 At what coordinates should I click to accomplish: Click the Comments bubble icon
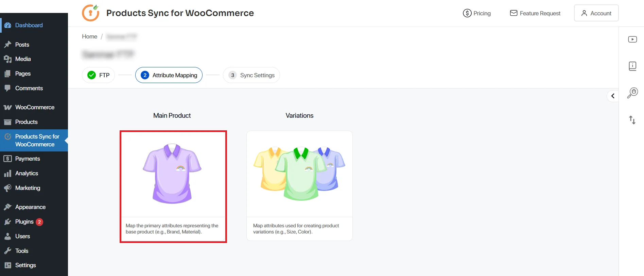point(7,88)
